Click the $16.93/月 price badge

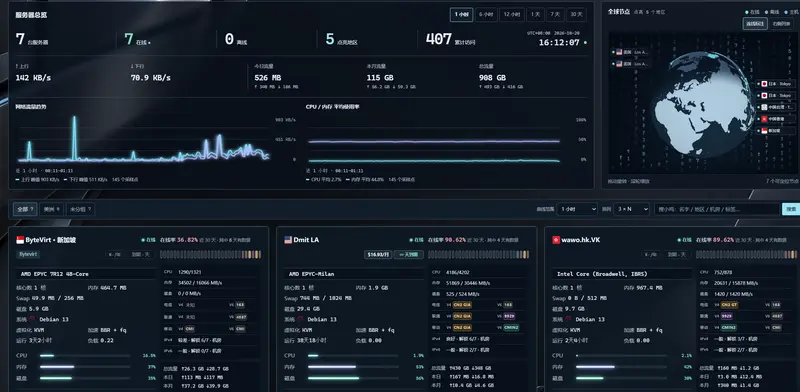379,254
